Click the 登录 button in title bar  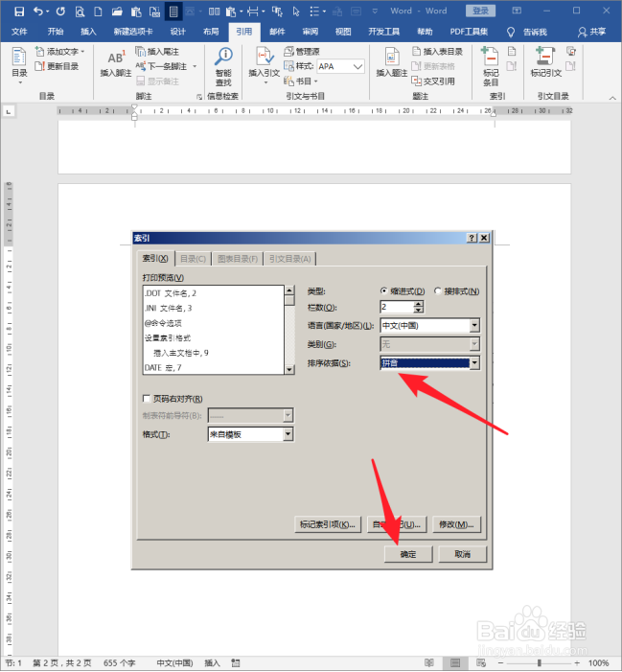(x=481, y=12)
